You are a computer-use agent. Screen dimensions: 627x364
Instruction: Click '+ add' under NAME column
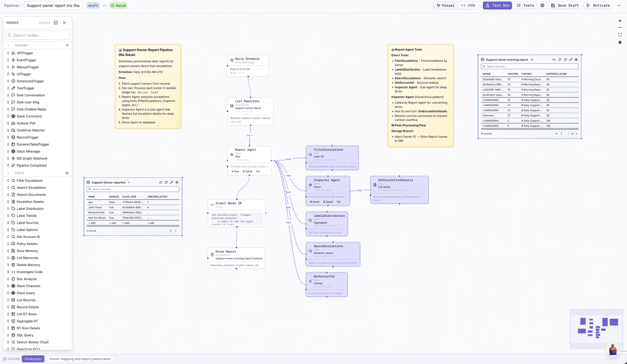(x=92, y=223)
